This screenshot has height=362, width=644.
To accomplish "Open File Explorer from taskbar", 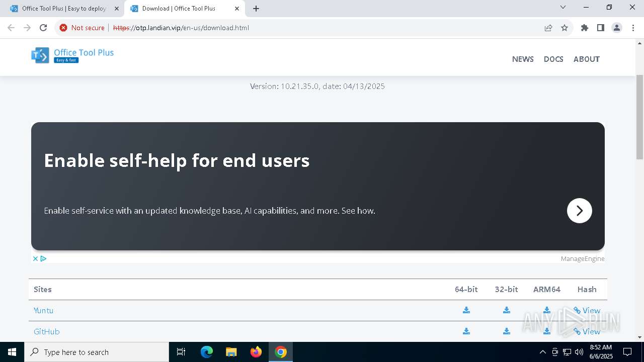I will click(x=231, y=352).
